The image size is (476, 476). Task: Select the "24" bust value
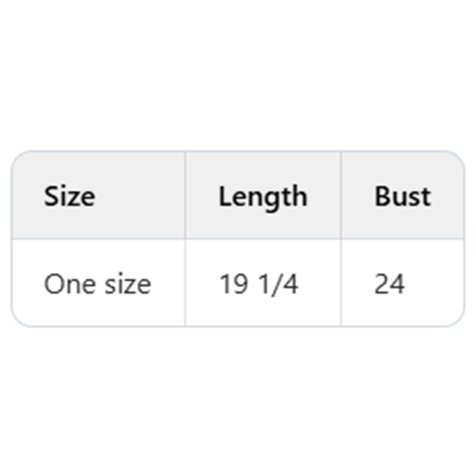390,284
